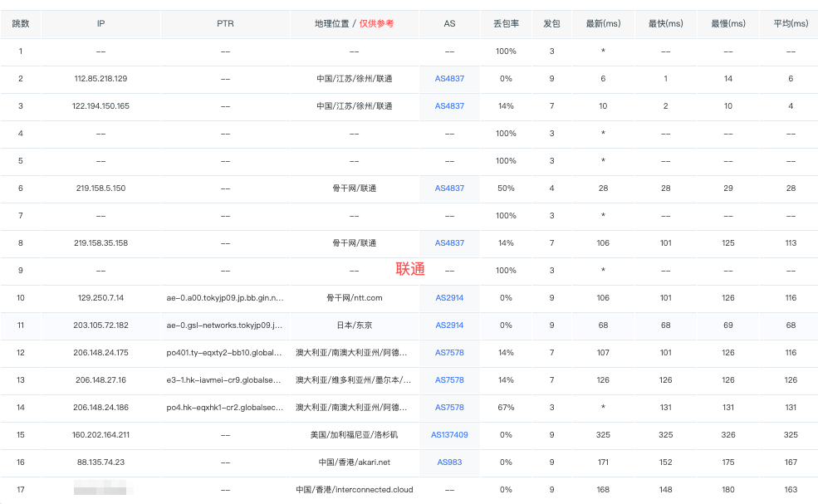Viewport: 818px width, 504px height.
Task: Click the 丢包率 column header
Action: pos(506,24)
